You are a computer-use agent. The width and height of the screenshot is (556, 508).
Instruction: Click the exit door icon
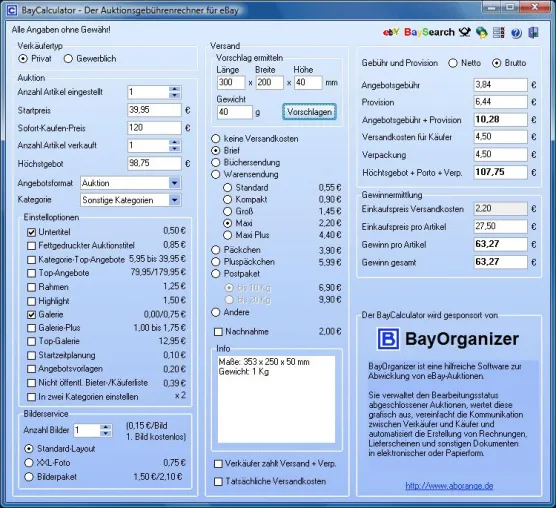tap(533, 33)
